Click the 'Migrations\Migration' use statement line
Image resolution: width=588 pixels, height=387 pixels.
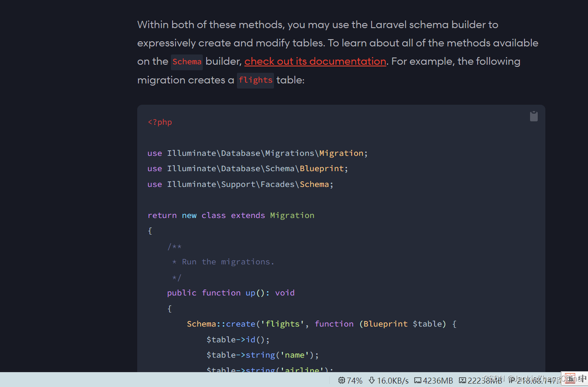coord(257,153)
